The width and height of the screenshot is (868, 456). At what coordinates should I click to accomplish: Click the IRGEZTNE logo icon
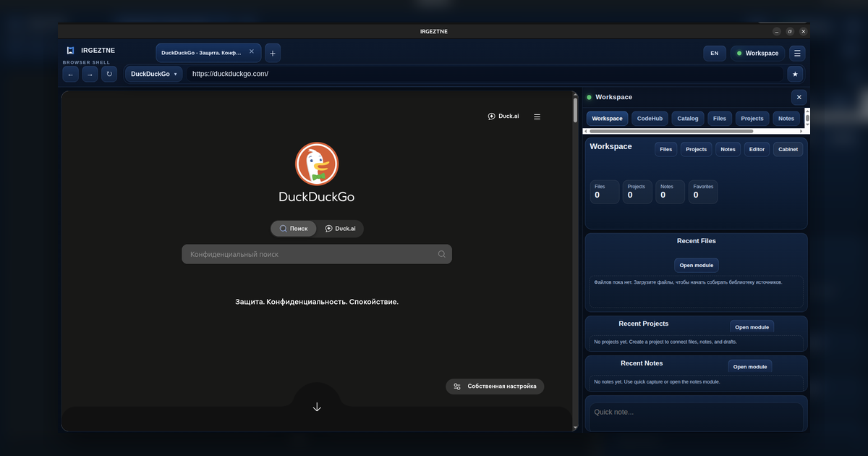point(70,51)
